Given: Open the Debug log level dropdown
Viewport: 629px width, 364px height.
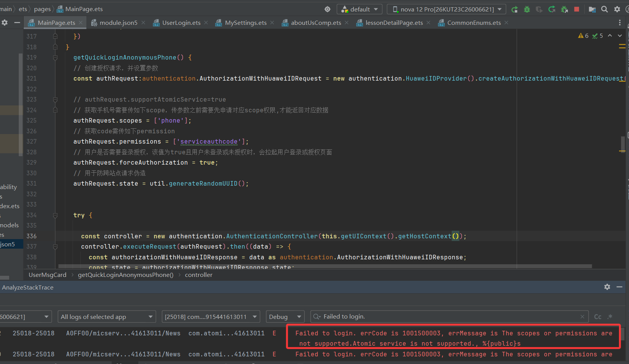Looking at the screenshot, I should [285, 317].
